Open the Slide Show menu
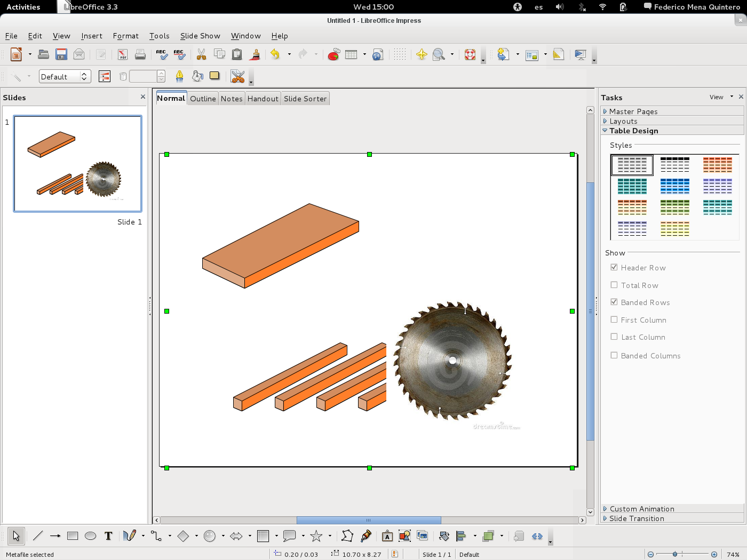 pyautogui.click(x=200, y=36)
